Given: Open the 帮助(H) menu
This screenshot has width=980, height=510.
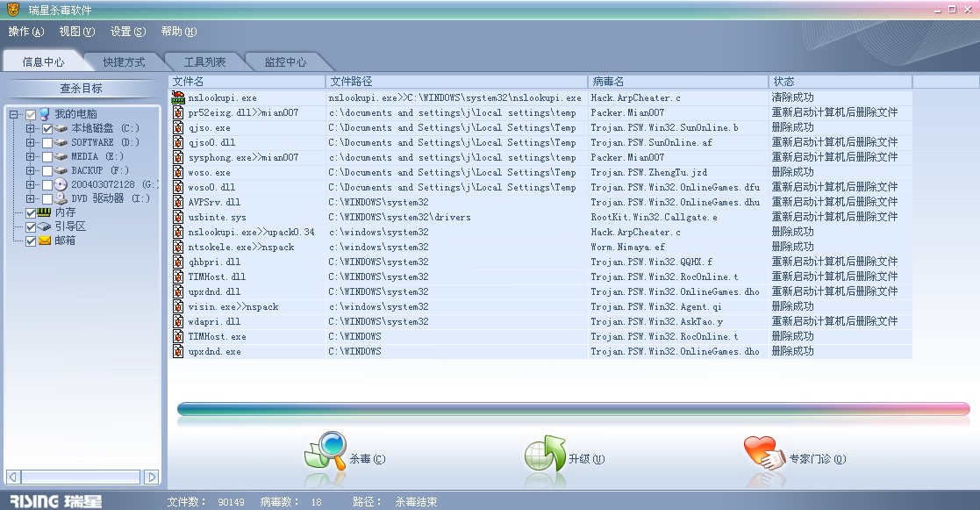Looking at the screenshot, I should [179, 32].
